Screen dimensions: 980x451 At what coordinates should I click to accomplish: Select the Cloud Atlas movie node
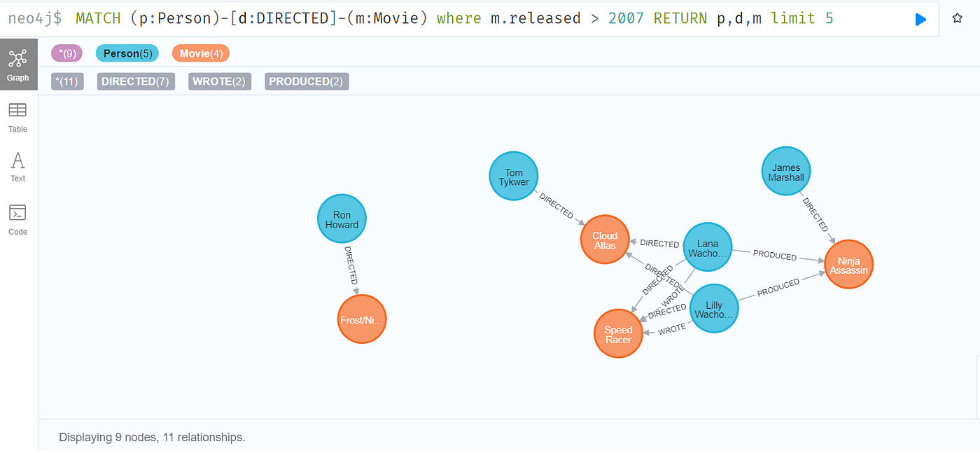[604, 239]
